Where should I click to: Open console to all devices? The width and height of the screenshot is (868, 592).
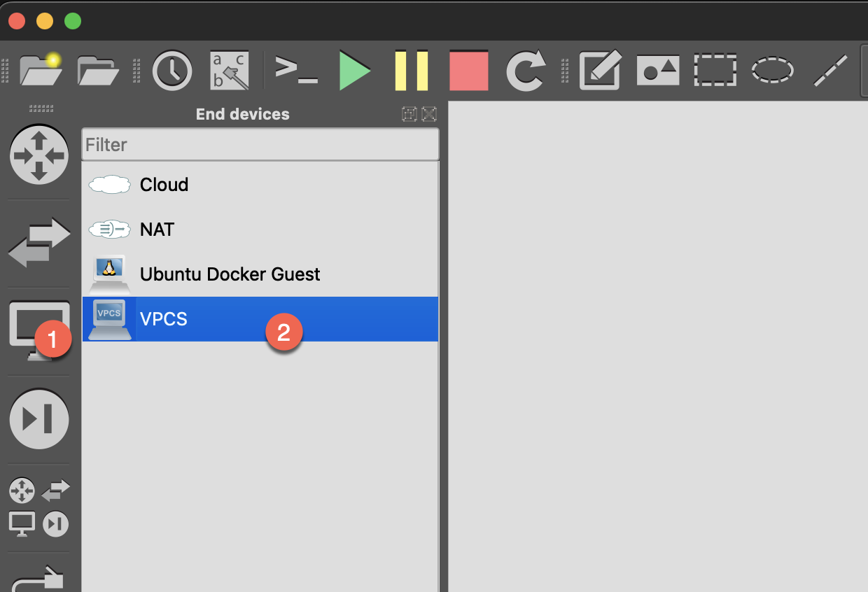point(295,69)
